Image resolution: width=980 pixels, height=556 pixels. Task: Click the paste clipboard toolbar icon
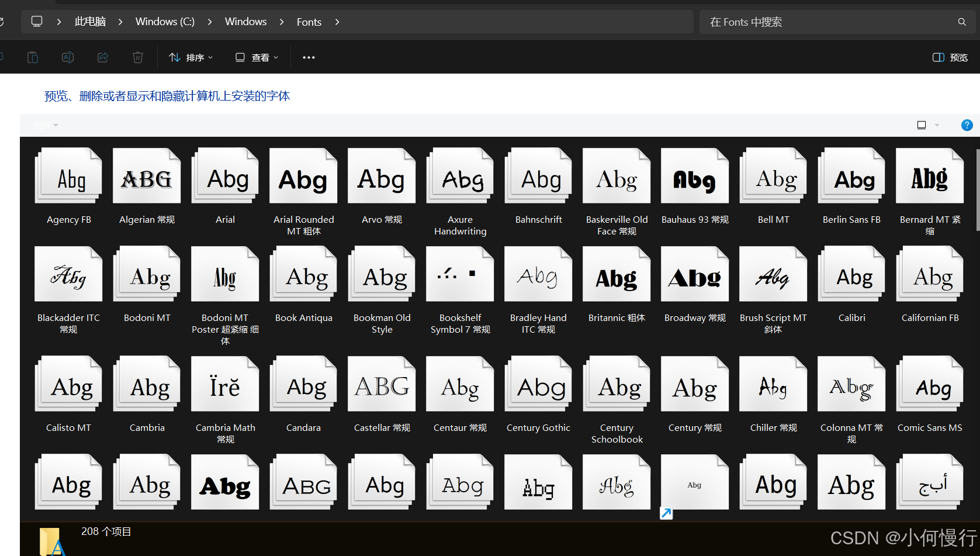click(x=33, y=57)
